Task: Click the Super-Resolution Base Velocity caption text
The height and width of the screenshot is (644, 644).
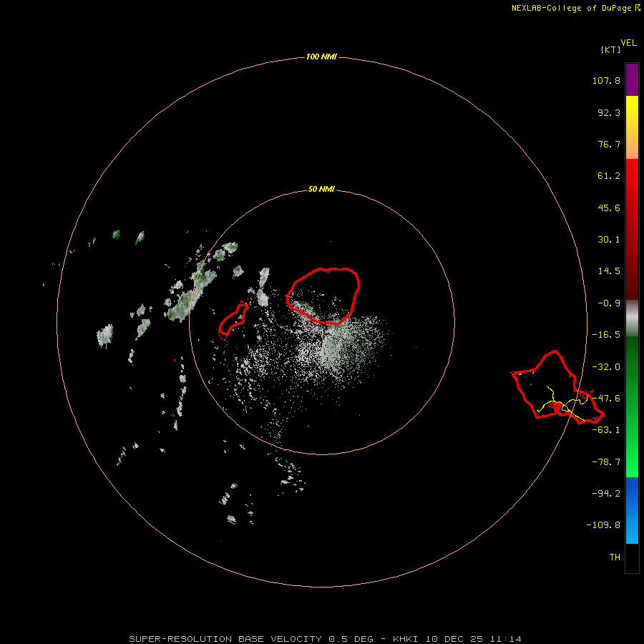Action: [326, 639]
